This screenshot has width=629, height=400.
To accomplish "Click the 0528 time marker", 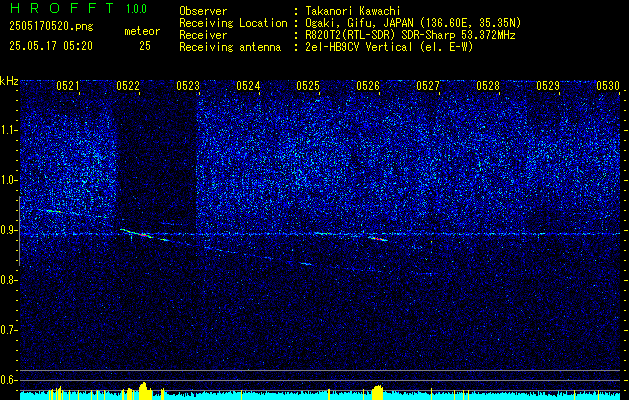I will click(488, 85).
